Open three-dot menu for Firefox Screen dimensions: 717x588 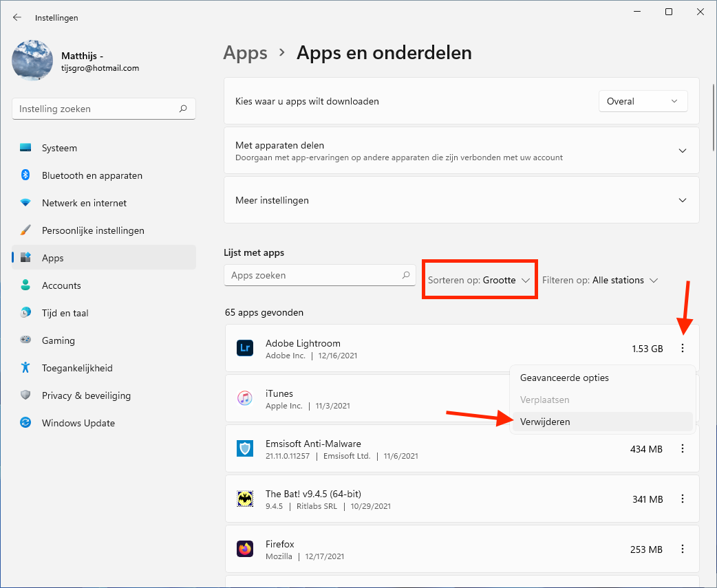682,549
